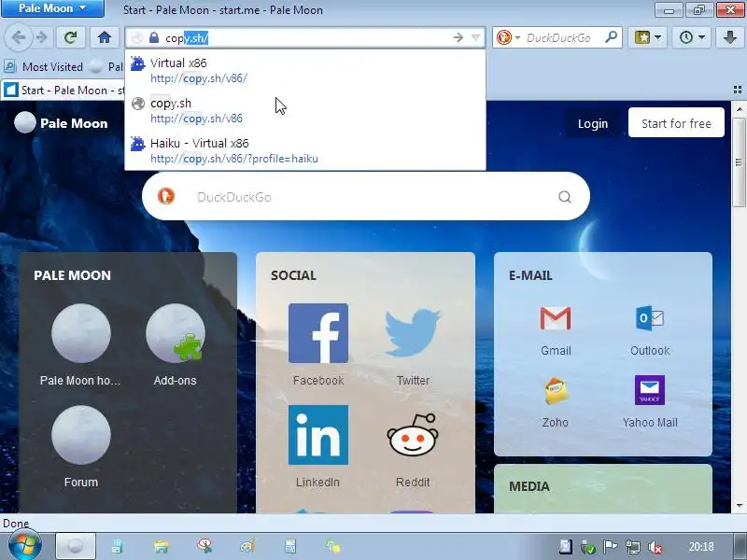The height and width of the screenshot is (560, 747).
Task: Choose the copy.sh autocomplete suggestion
Action: click(305, 110)
